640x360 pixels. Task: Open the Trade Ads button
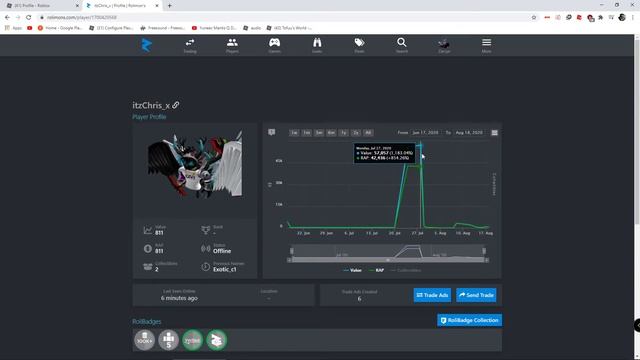tap(432, 295)
